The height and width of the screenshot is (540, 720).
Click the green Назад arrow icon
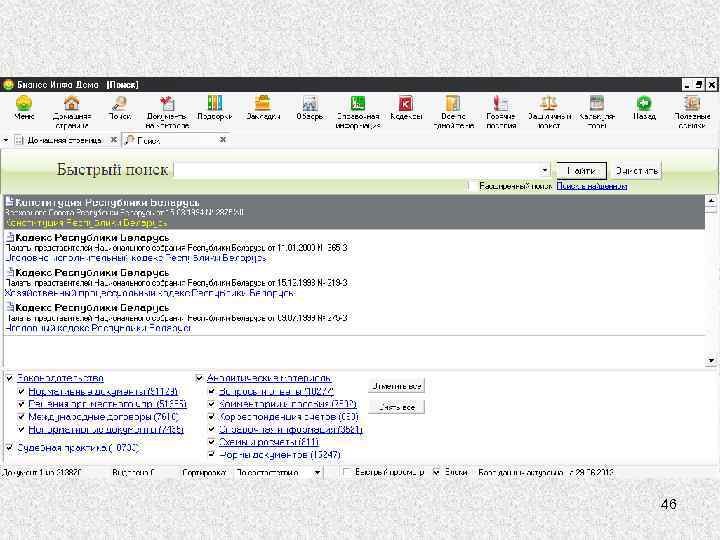tap(644, 103)
